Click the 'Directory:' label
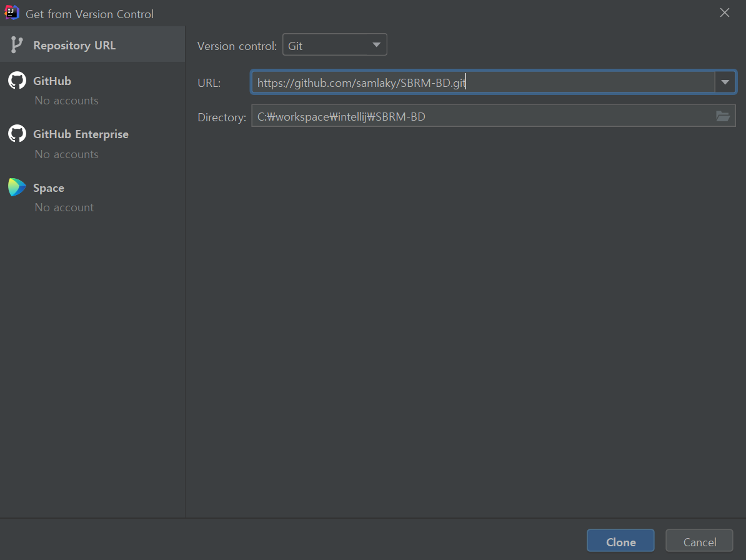Viewport: 746px width, 560px height. pos(222,117)
